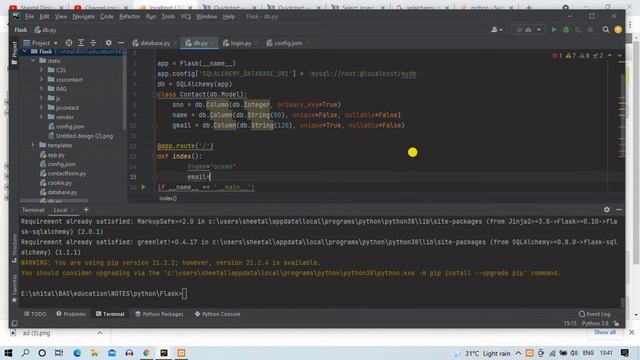Click the Python 3.8 interpreter status
640x360 pixels.
595,323
